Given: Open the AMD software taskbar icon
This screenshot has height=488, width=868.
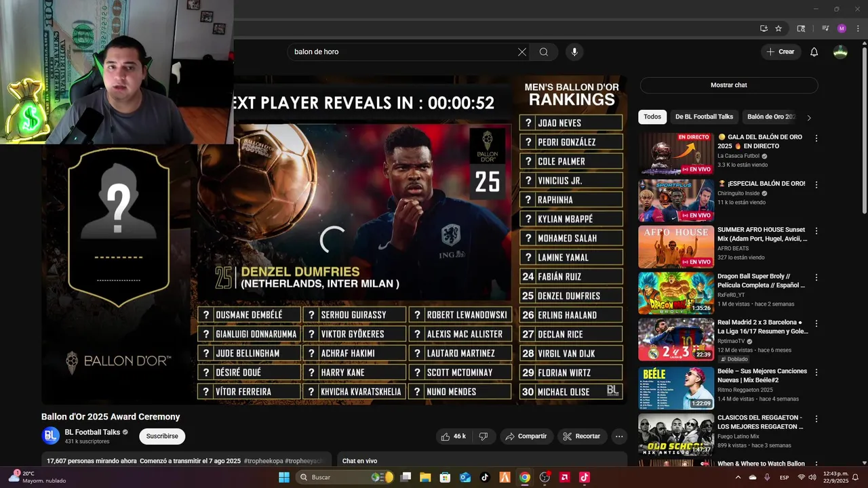Looking at the screenshot, I should (x=564, y=477).
